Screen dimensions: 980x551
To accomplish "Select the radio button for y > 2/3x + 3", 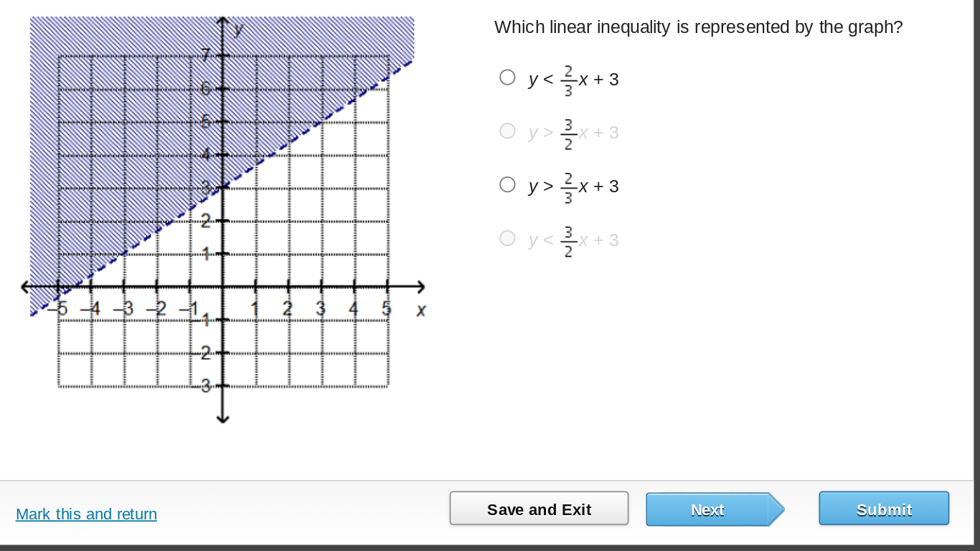I will click(507, 184).
